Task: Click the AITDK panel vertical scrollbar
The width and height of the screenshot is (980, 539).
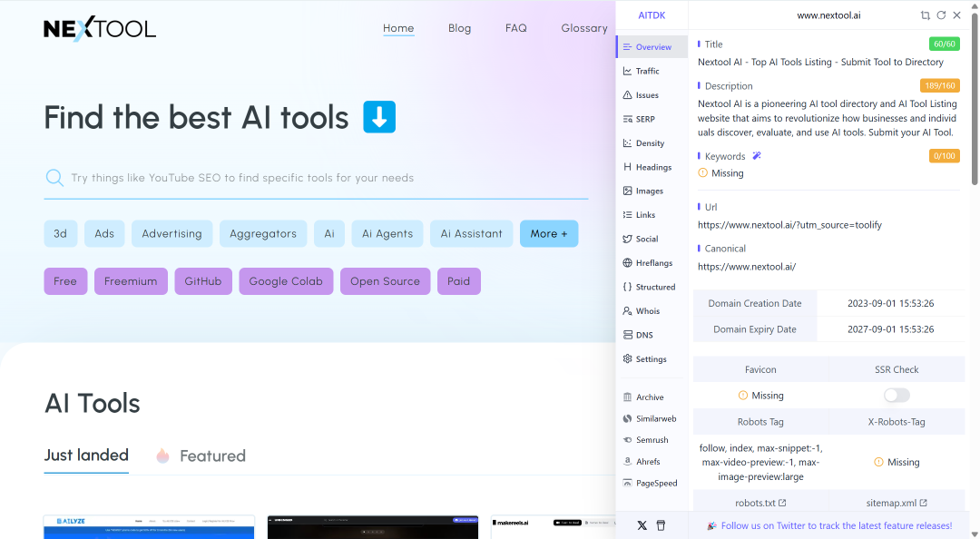Action: tap(974, 100)
